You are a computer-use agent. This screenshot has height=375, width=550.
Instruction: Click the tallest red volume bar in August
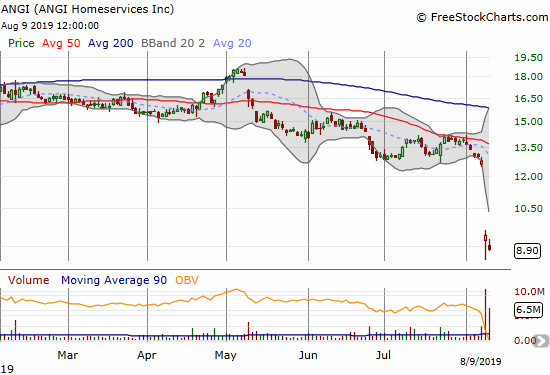(x=485, y=314)
